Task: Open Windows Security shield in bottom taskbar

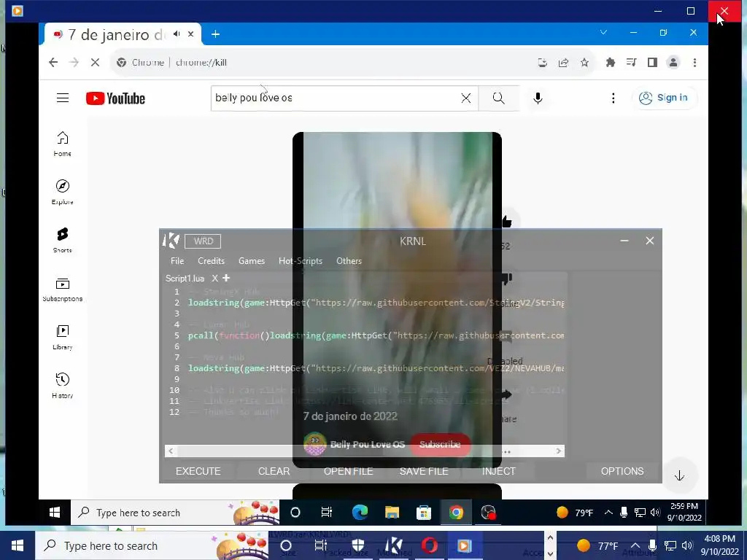Action: [x=357, y=545]
